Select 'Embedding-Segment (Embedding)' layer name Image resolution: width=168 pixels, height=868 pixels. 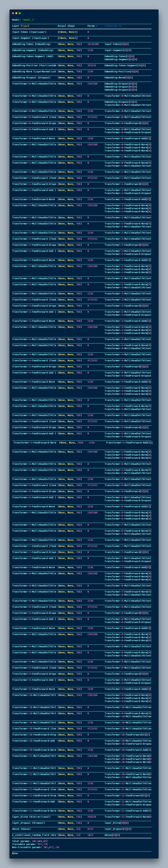(x=33, y=50)
